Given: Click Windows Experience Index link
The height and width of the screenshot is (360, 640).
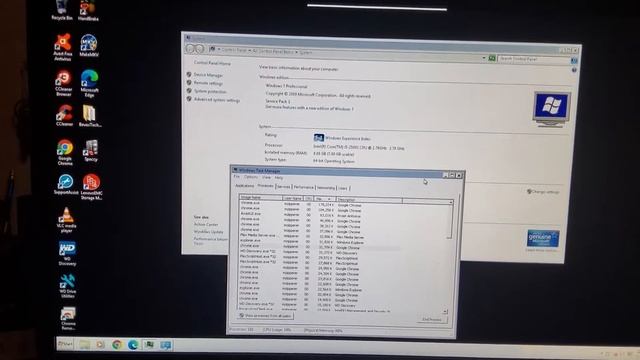Looking at the screenshot, I should (x=348, y=139).
